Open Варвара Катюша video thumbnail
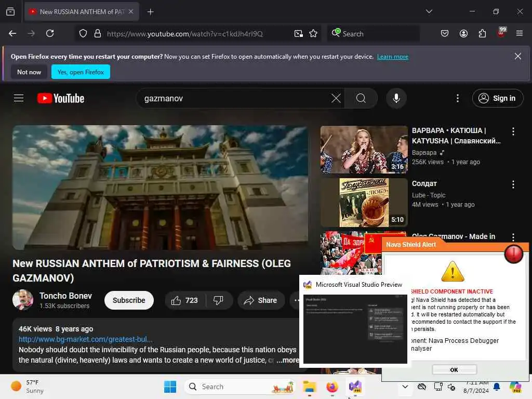 364,150
